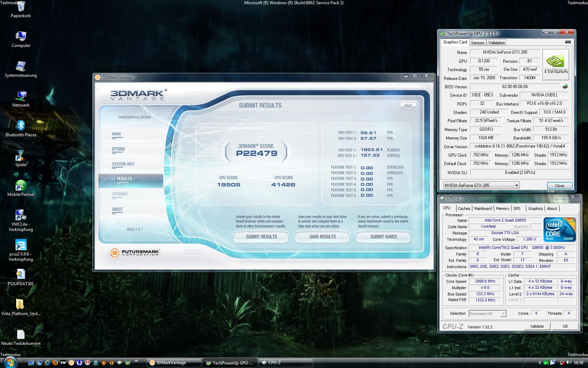Image resolution: width=588 pixels, height=368 pixels.
Task: Click the TH quick launch icon
Action: 63,363
